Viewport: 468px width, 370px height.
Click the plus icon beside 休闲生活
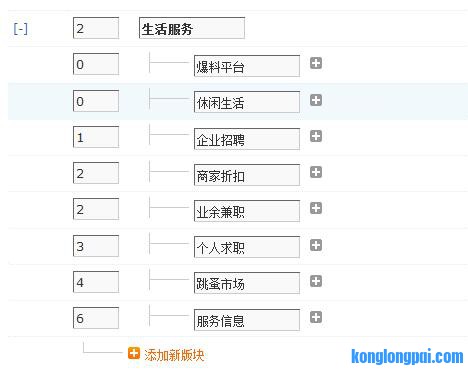click(316, 100)
